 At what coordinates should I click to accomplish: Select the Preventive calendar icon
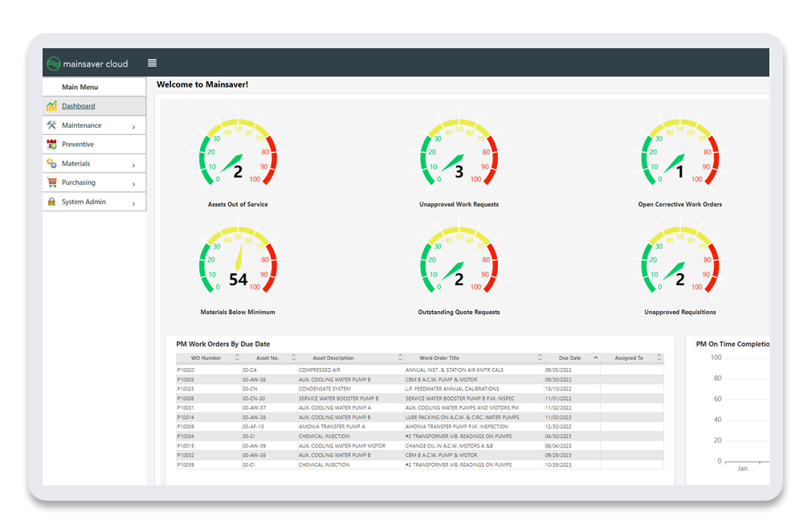click(x=53, y=144)
